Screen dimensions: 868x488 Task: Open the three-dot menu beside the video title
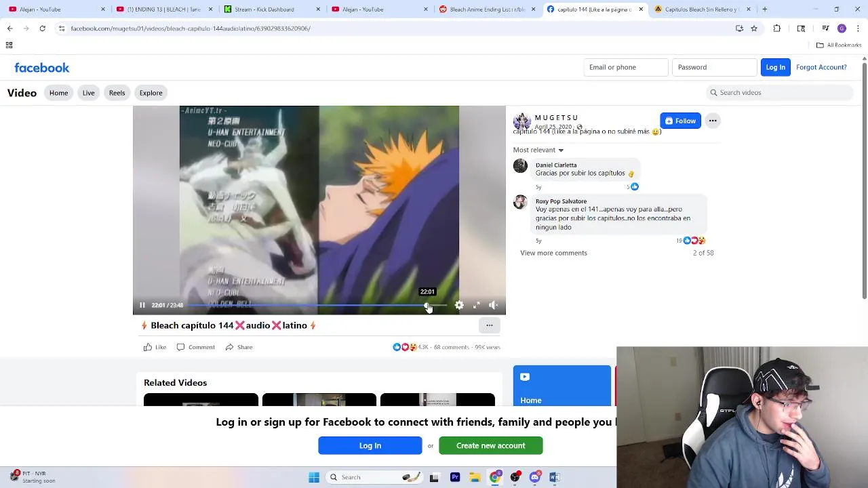click(x=489, y=325)
